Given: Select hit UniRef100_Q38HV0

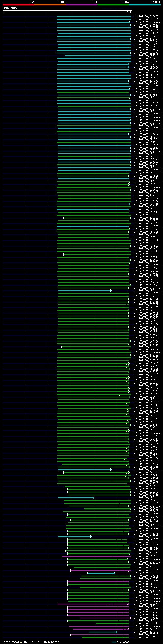Looking at the screenshot, I should [x=146, y=42].
